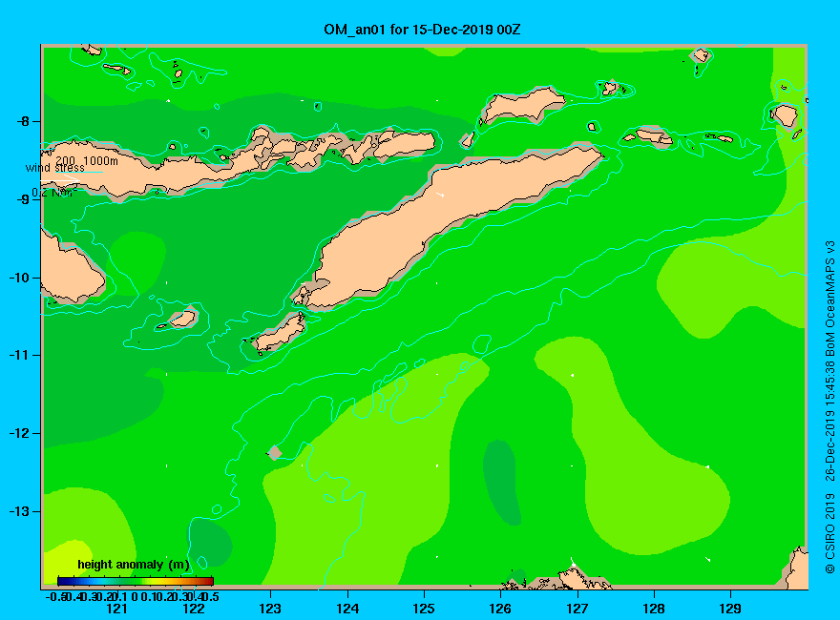The height and width of the screenshot is (620, 840).
Task: Click the longitude label 122
Action: tap(194, 609)
